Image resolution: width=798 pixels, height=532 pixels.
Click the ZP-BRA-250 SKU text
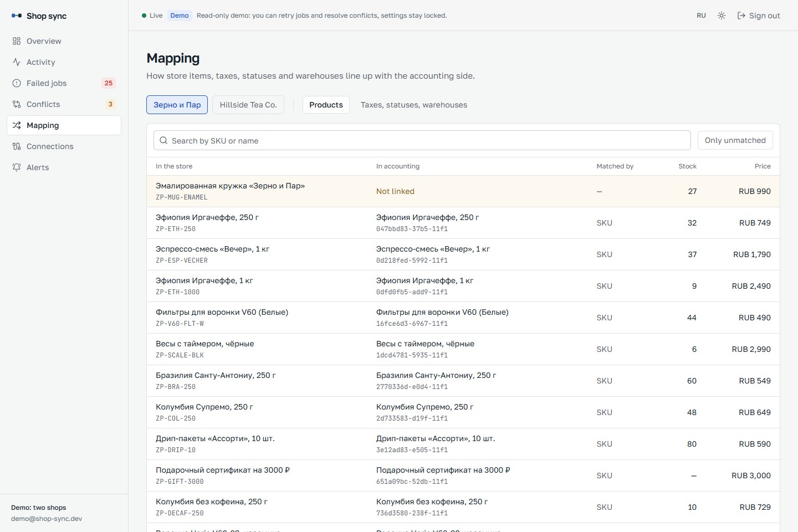coord(176,387)
